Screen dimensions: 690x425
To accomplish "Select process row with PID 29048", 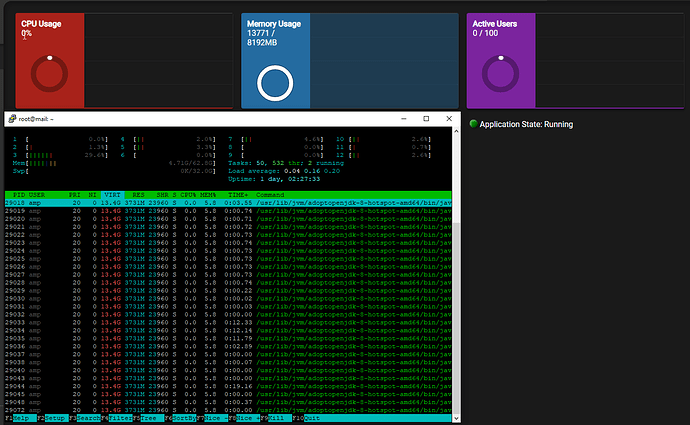I will coord(228,402).
